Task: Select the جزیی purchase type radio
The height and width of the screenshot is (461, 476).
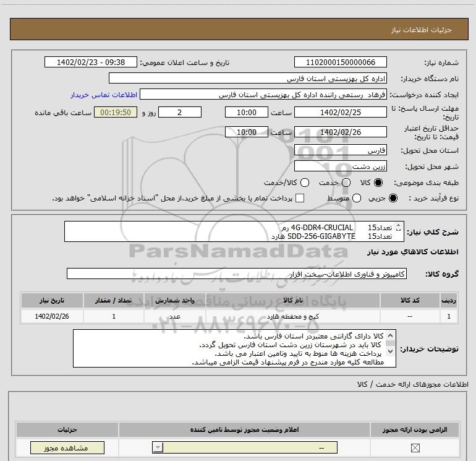Action: [x=393, y=198]
